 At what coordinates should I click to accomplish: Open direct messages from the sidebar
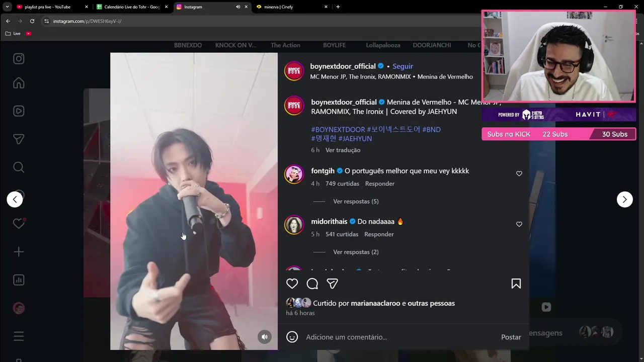[19, 139]
